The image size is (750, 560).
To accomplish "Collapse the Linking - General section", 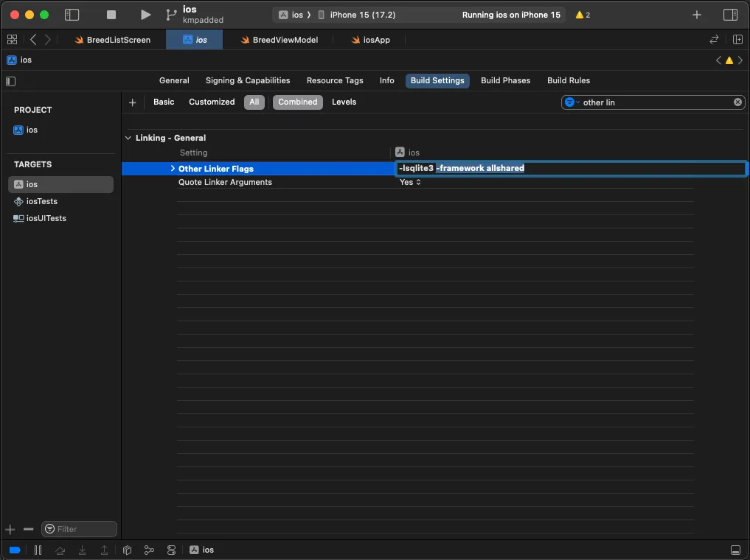I will tap(128, 138).
